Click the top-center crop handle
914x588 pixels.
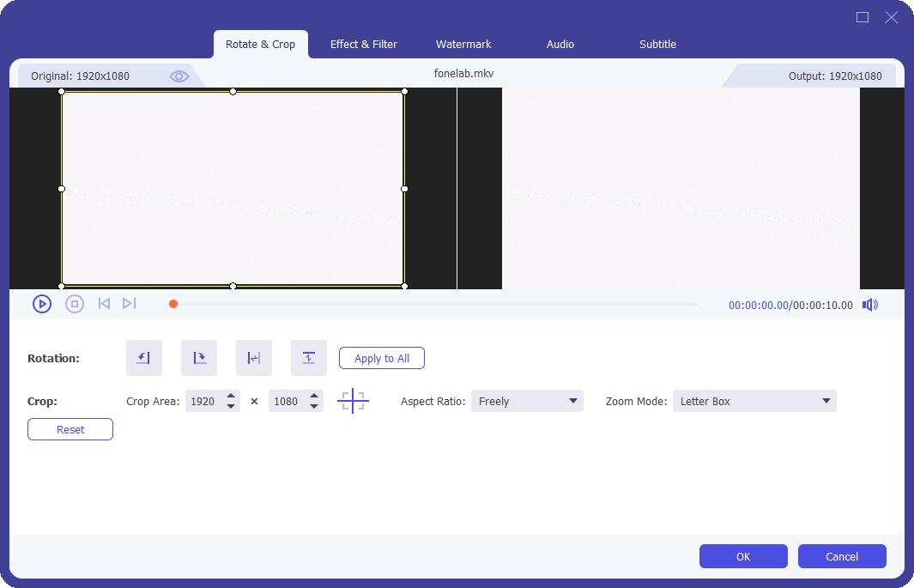[233, 92]
